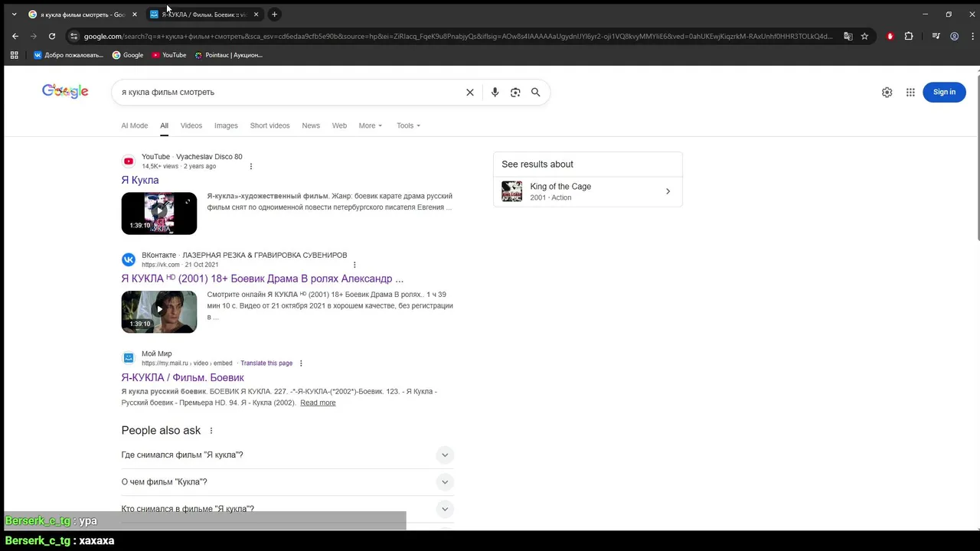Open 'People also ask' options menu
Viewport: 980px width, 551px height.
[211, 431]
